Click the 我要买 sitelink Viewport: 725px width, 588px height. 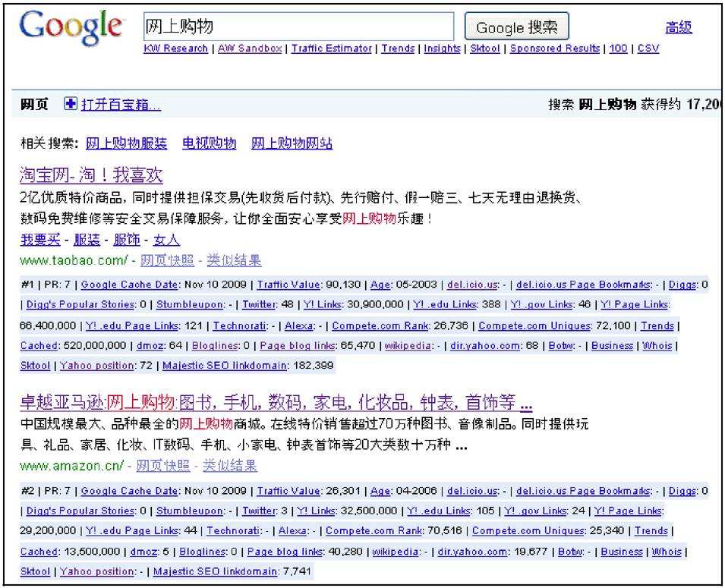(x=40, y=240)
